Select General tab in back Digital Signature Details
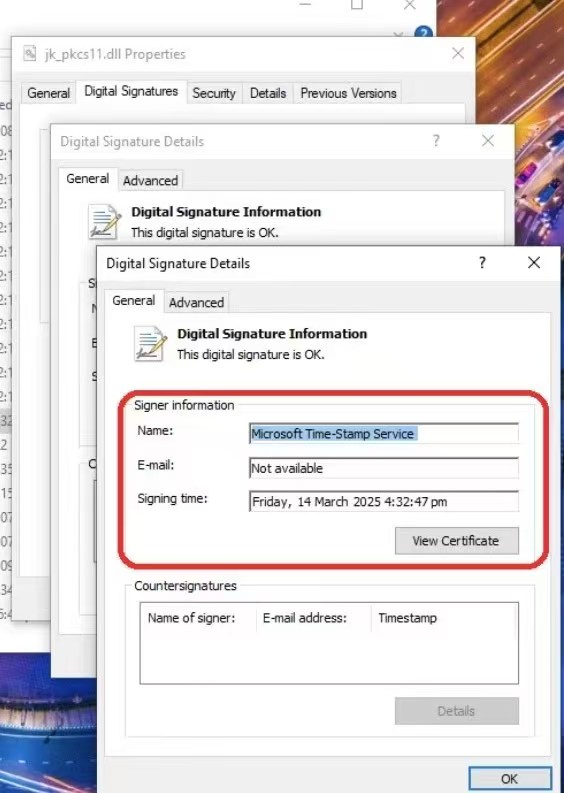The image size is (564, 793). (88, 179)
